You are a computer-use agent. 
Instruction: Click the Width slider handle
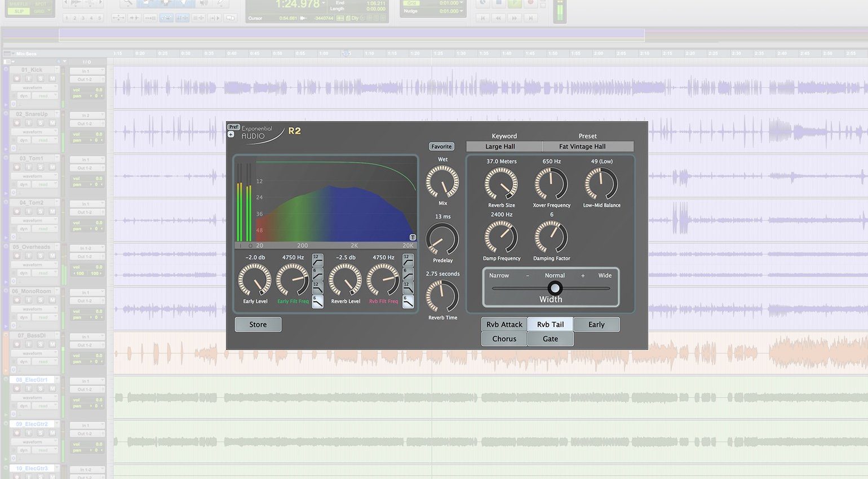(x=555, y=288)
